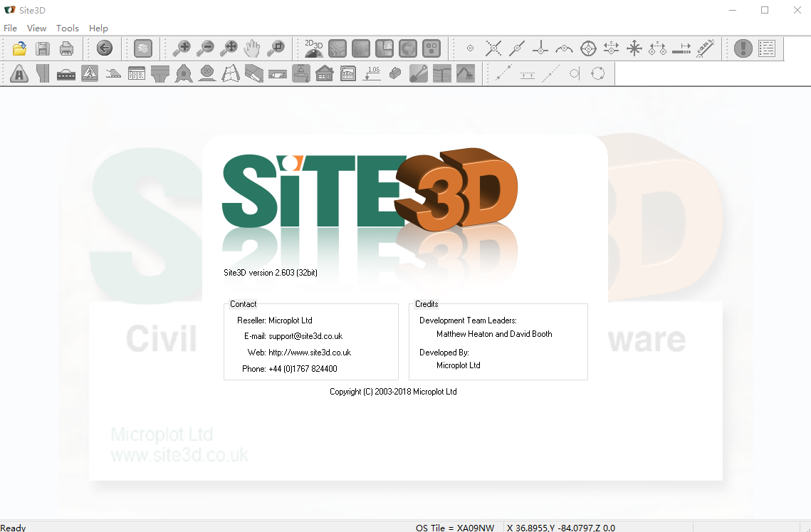Image resolution: width=811 pixels, height=532 pixels.
Task: Open the list report icon
Action: 767,48
